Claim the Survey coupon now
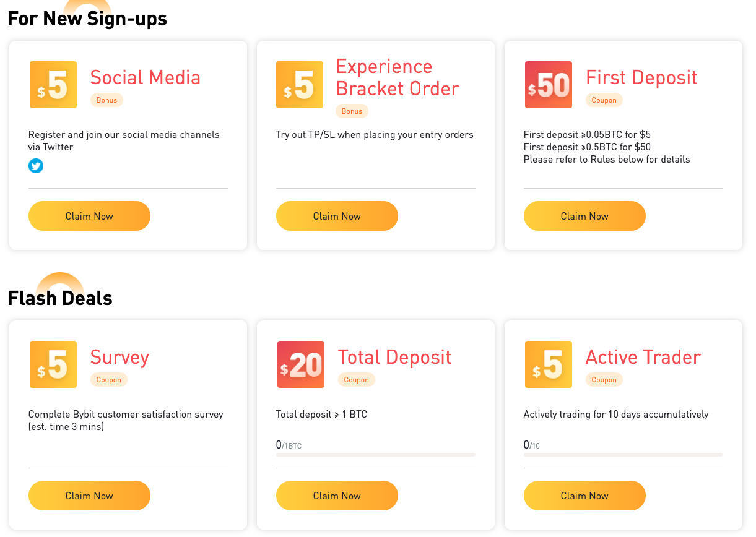This screenshot has height=537, width=756. click(89, 496)
